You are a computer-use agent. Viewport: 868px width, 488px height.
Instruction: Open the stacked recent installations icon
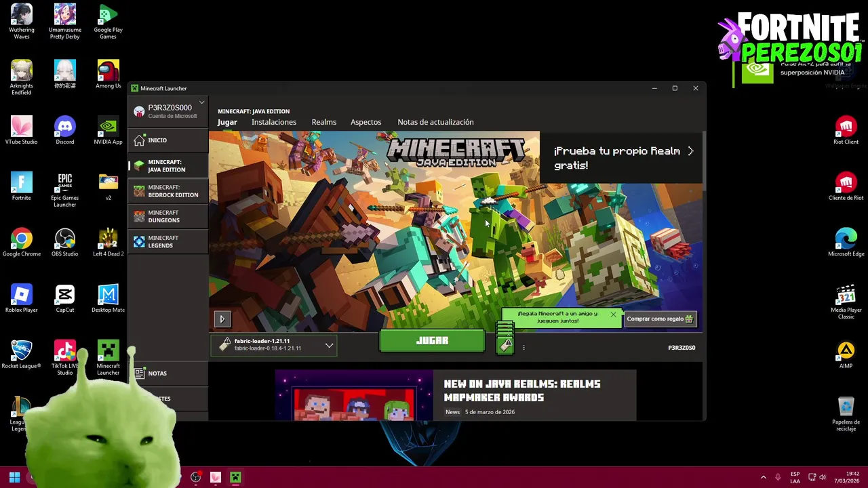click(505, 338)
